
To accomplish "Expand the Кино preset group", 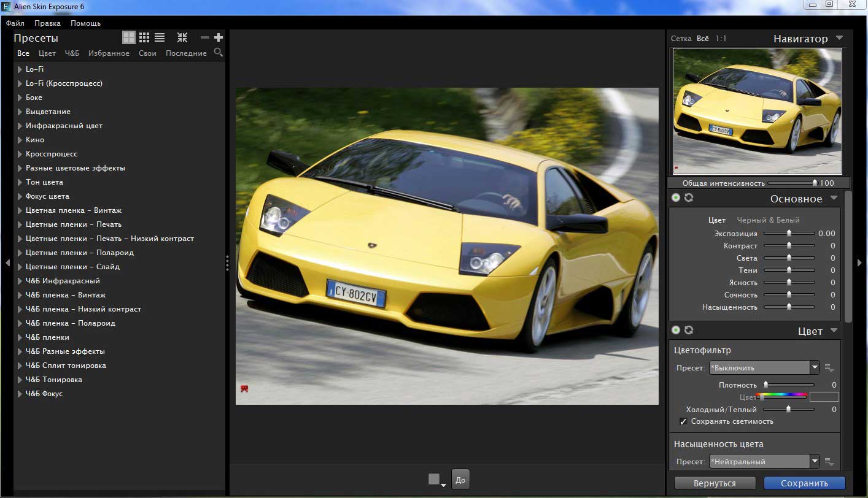I will tap(20, 140).
